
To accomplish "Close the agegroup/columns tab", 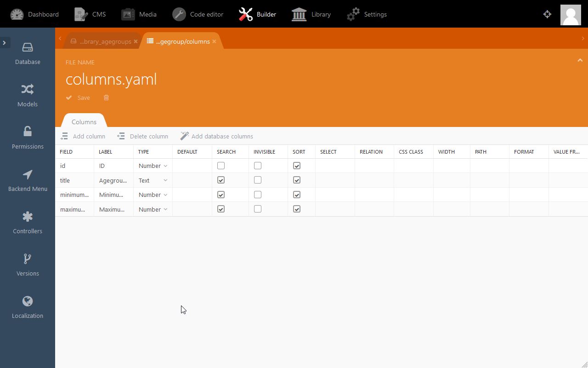I will (214, 41).
